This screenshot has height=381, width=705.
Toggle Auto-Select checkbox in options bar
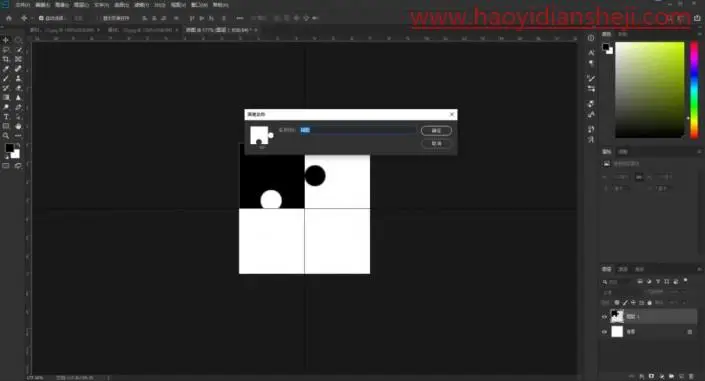coord(41,18)
